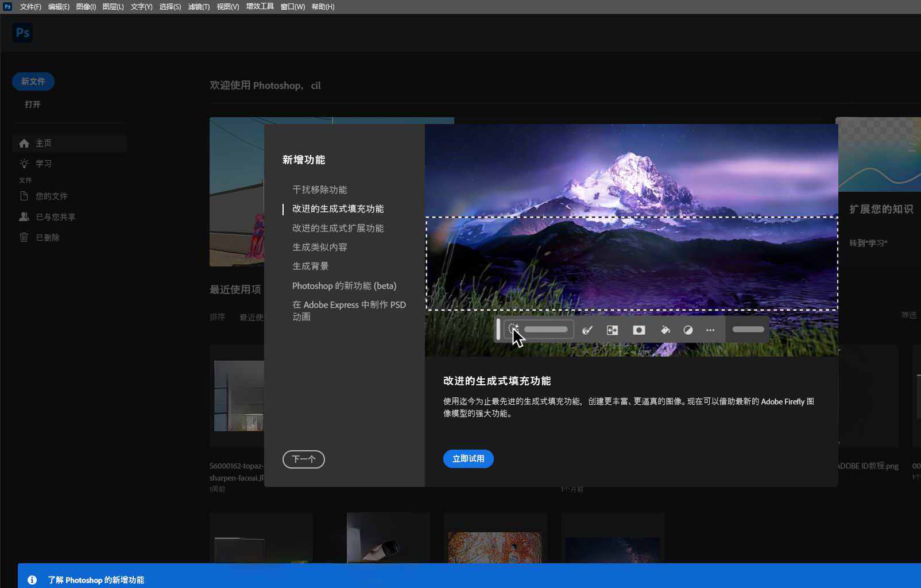Open the 视图(V) menu
Screen dimensions: 921x588
pyautogui.click(x=228, y=7)
